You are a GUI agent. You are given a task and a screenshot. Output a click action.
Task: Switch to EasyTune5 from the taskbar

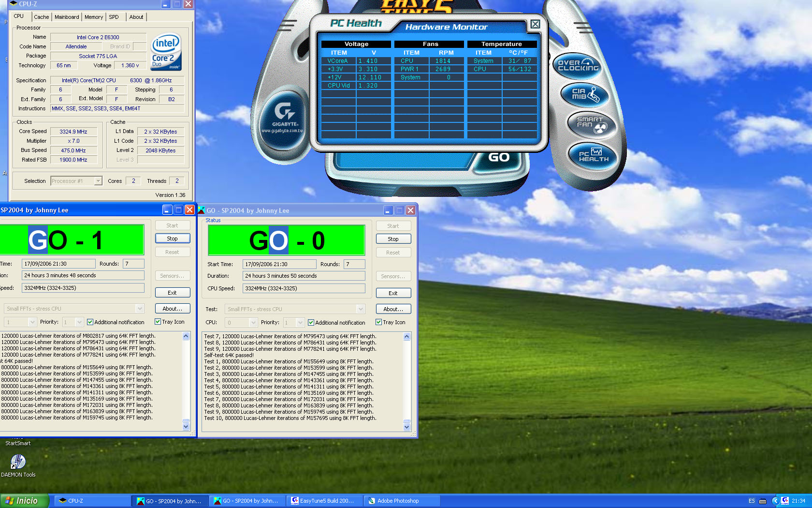coord(324,501)
